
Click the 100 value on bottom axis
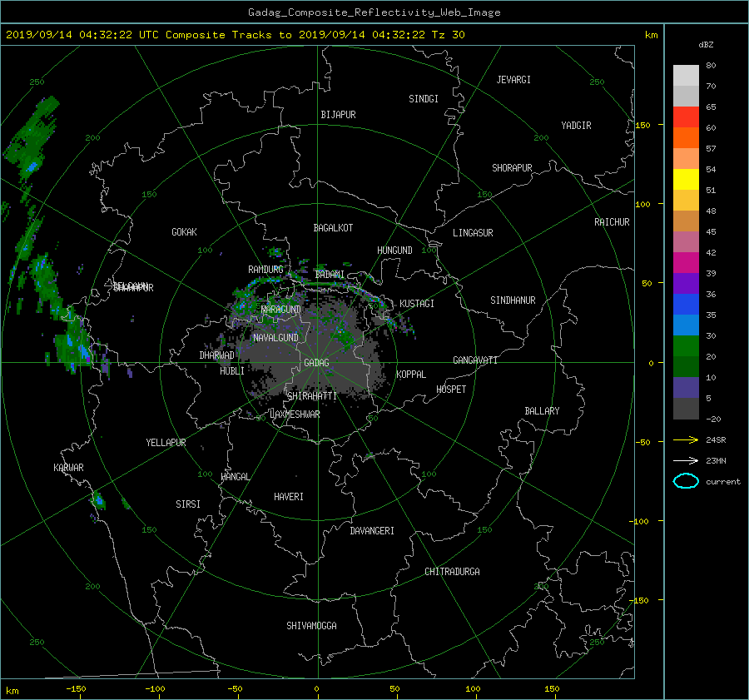point(473,688)
